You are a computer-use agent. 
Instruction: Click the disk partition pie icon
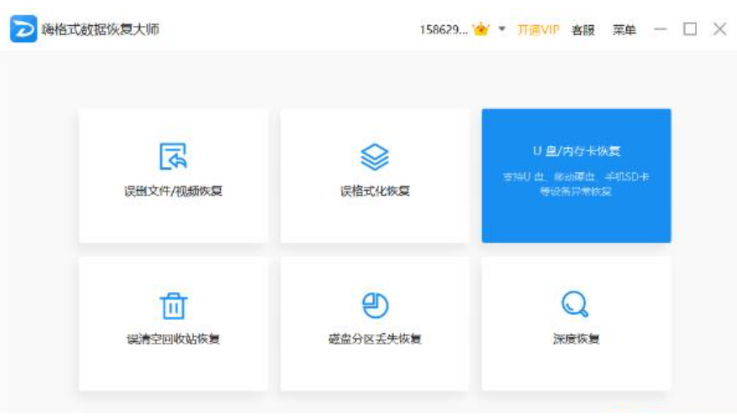374,305
